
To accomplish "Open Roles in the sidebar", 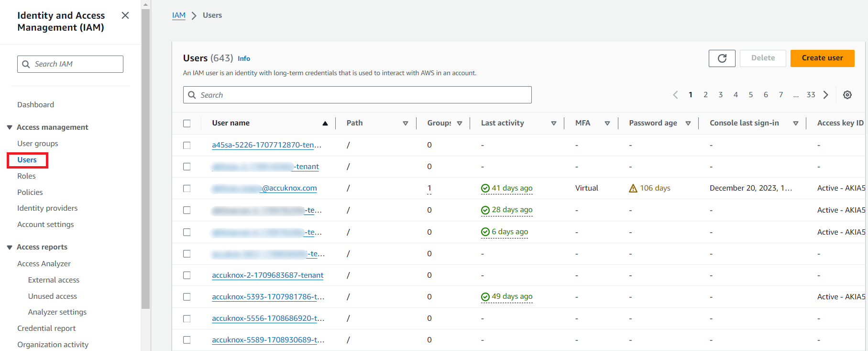I will click(26, 176).
